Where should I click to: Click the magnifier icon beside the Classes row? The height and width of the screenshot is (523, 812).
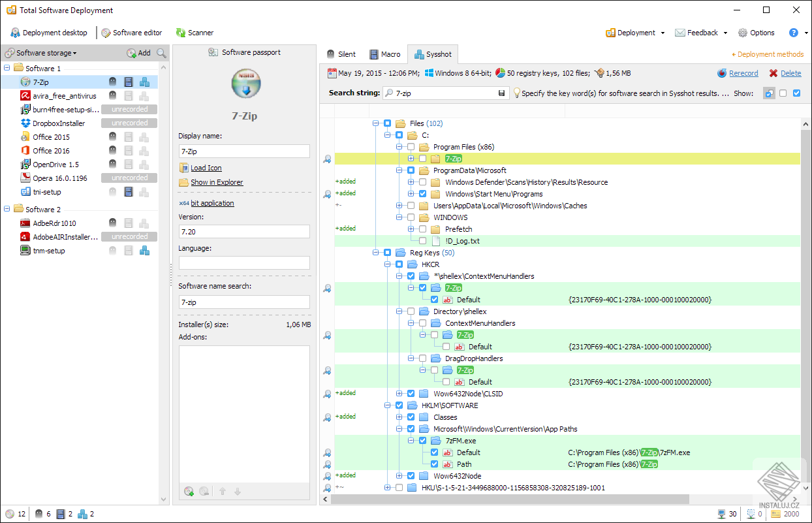(x=327, y=417)
